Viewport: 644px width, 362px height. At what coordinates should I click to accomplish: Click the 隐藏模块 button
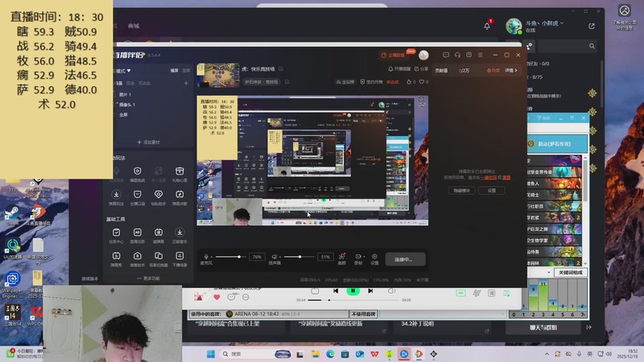461,191
